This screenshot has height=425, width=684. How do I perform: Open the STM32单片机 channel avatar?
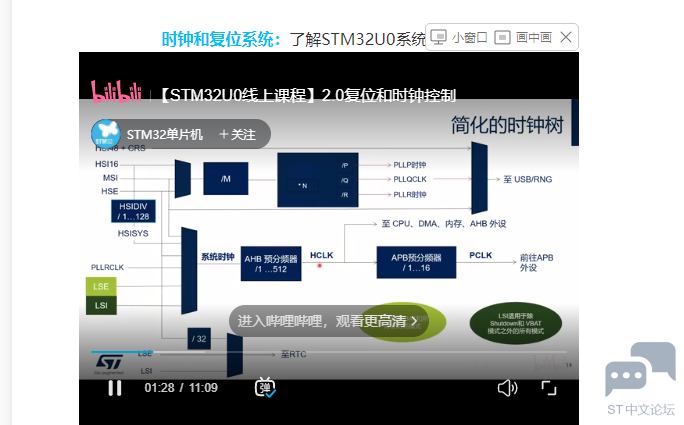tap(106, 134)
